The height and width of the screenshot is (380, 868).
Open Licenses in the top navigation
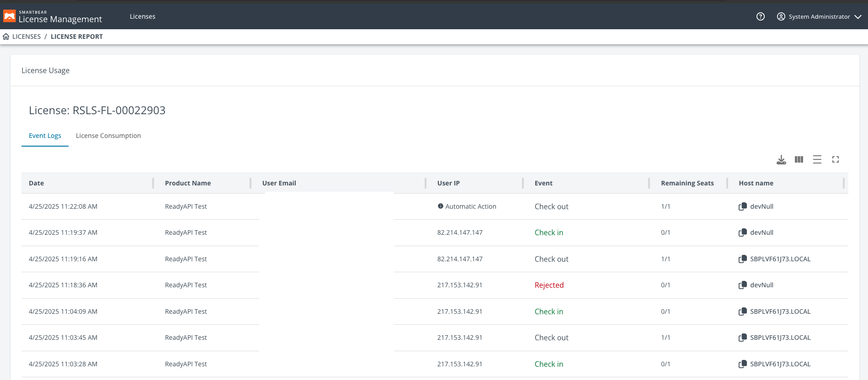[x=143, y=16]
